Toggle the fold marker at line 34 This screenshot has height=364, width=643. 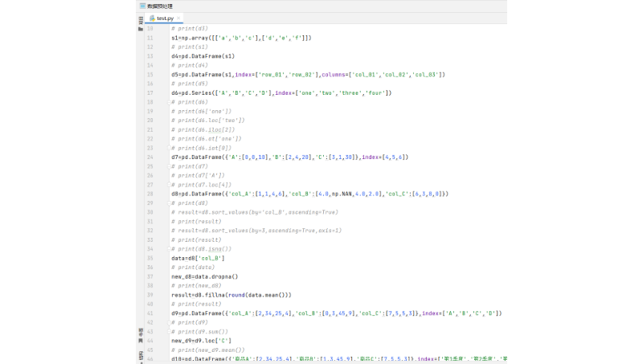(x=169, y=249)
